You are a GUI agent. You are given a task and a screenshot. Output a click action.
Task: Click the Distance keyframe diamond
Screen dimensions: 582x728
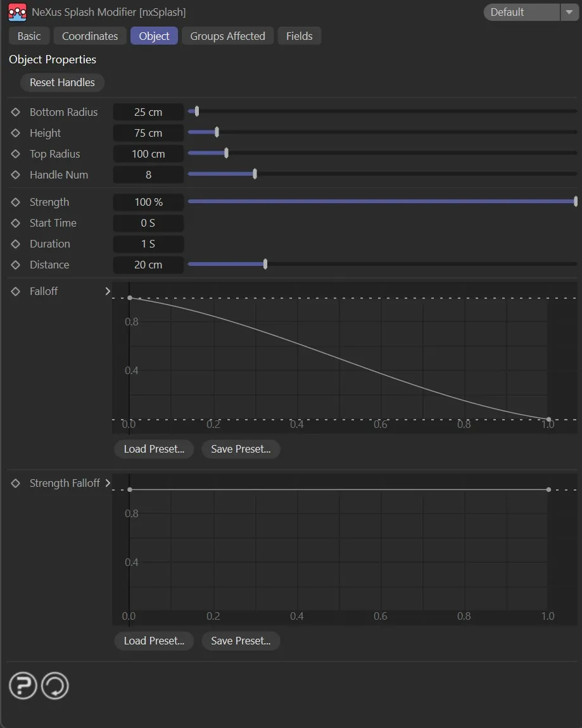click(x=16, y=265)
